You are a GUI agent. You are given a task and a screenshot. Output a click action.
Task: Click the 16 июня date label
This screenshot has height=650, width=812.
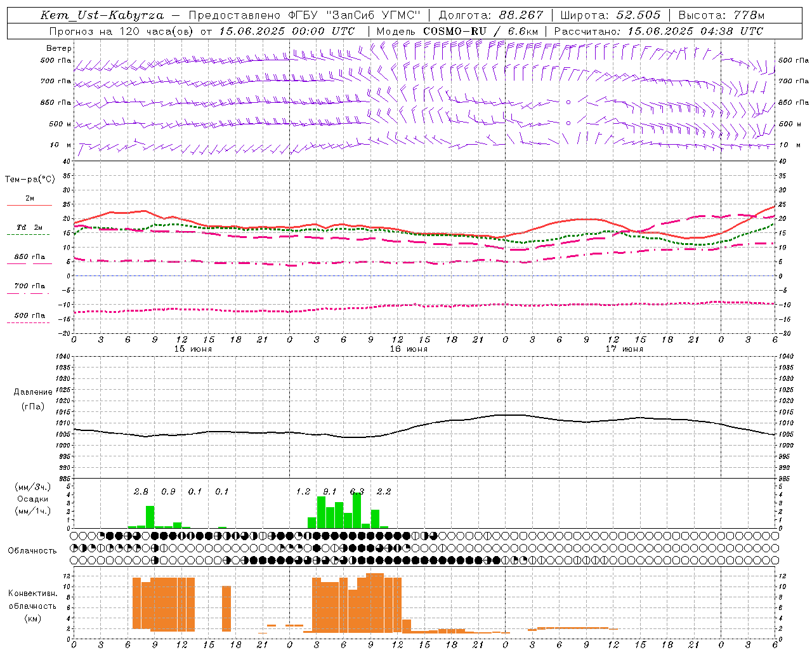tap(409, 349)
